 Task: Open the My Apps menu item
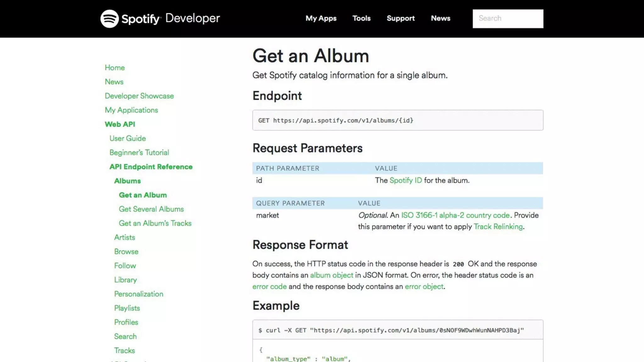[321, 18]
